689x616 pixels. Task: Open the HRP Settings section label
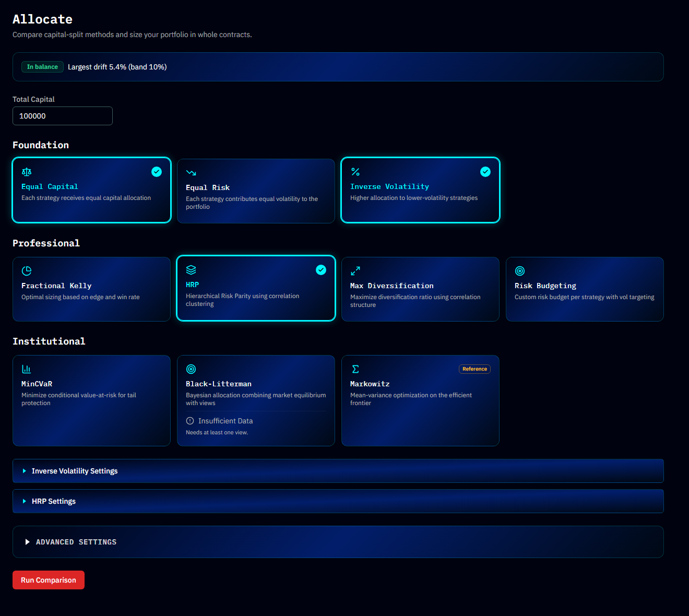click(x=54, y=501)
